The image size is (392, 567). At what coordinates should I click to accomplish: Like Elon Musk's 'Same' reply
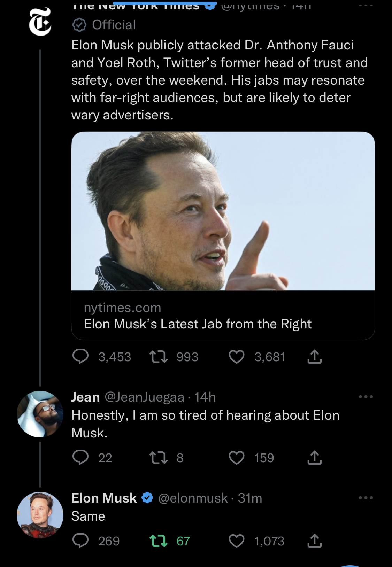tap(236, 541)
